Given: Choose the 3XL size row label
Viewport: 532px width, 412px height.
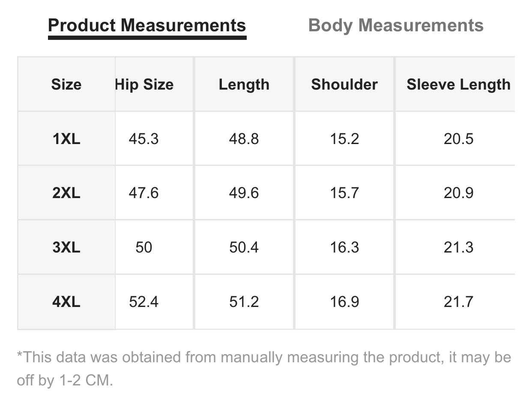Looking at the screenshot, I should pyautogui.click(x=66, y=247).
